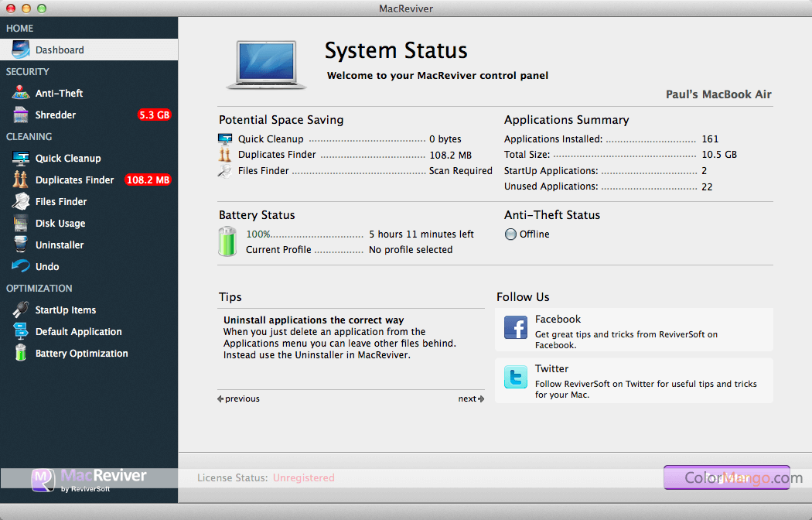
Task: Go to Quick Cleanup in sidebar
Action: click(x=89, y=159)
